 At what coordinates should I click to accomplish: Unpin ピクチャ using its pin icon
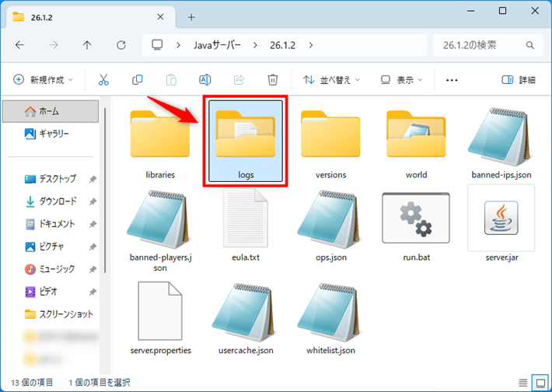(x=93, y=247)
